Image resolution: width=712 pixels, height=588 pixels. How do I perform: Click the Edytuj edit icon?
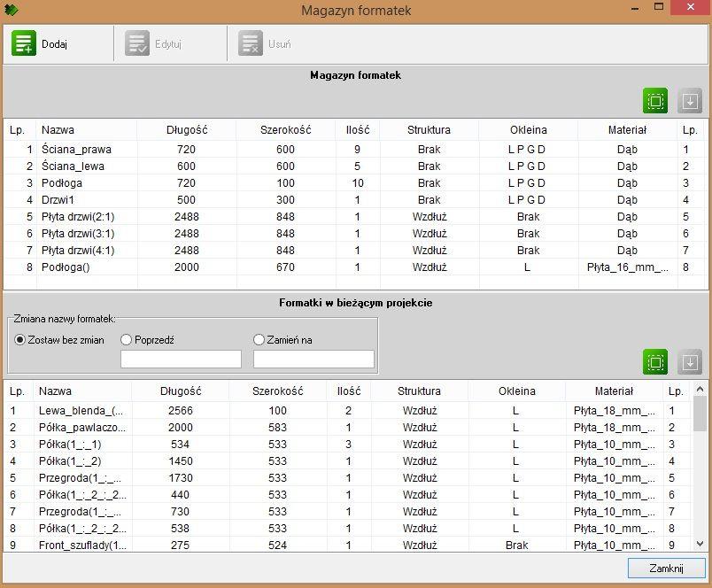tap(137, 43)
